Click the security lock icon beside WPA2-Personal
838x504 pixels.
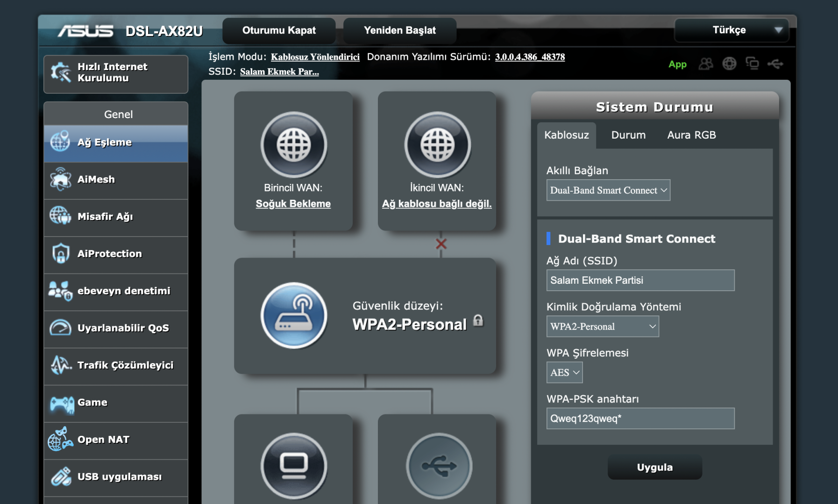coord(478,321)
